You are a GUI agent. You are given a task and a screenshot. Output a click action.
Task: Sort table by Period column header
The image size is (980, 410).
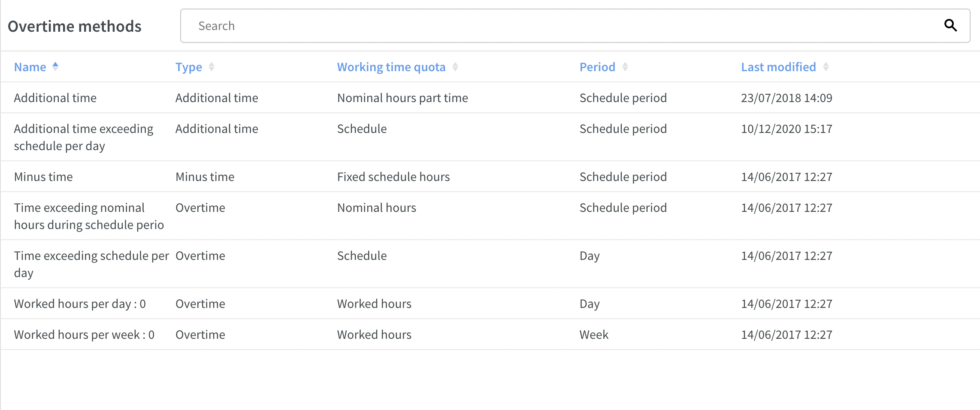click(x=597, y=67)
